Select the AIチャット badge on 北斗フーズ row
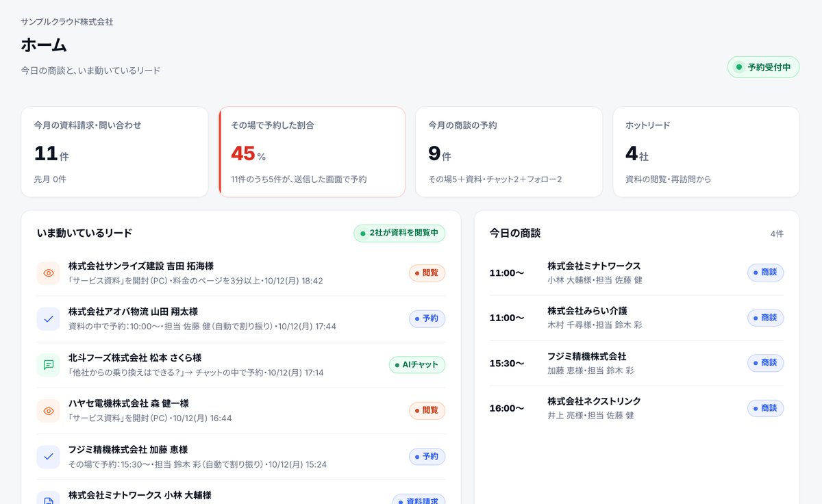This screenshot has width=822, height=504. pyautogui.click(x=417, y=364)
